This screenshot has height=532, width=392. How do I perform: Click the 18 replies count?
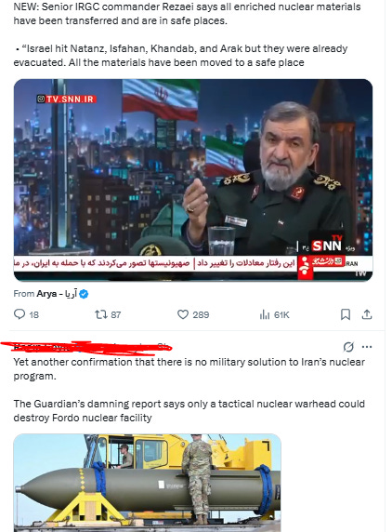(x=33, y=315)
